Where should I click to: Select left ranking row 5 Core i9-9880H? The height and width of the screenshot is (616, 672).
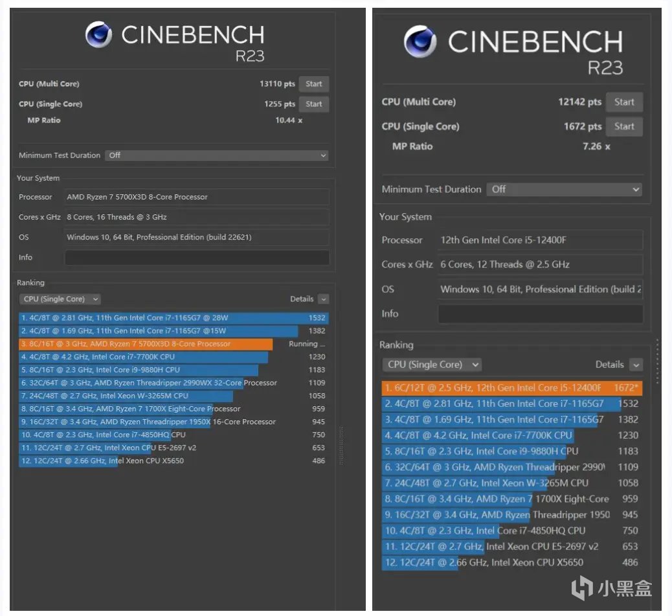coord(174,369)
